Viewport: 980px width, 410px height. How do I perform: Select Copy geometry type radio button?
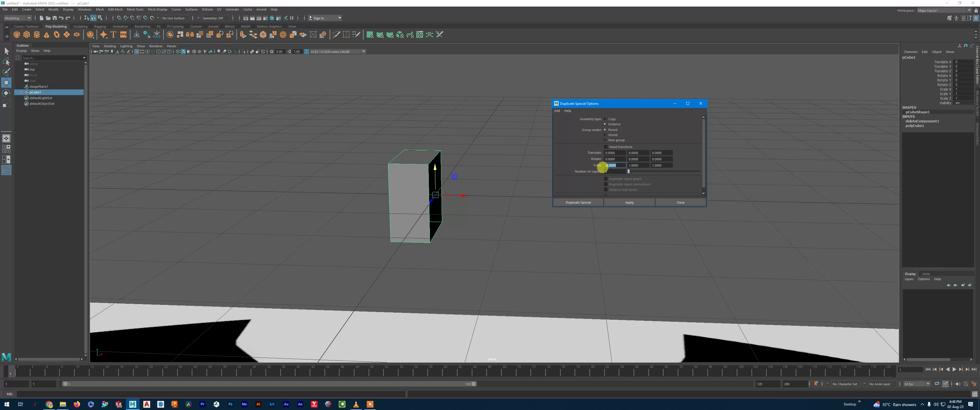click(605, 119)
